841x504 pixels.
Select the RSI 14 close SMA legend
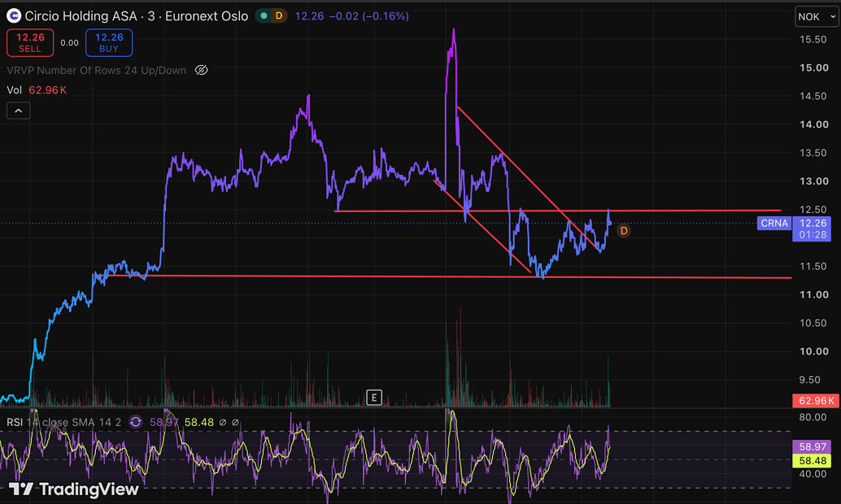click(x=63, y=423)
